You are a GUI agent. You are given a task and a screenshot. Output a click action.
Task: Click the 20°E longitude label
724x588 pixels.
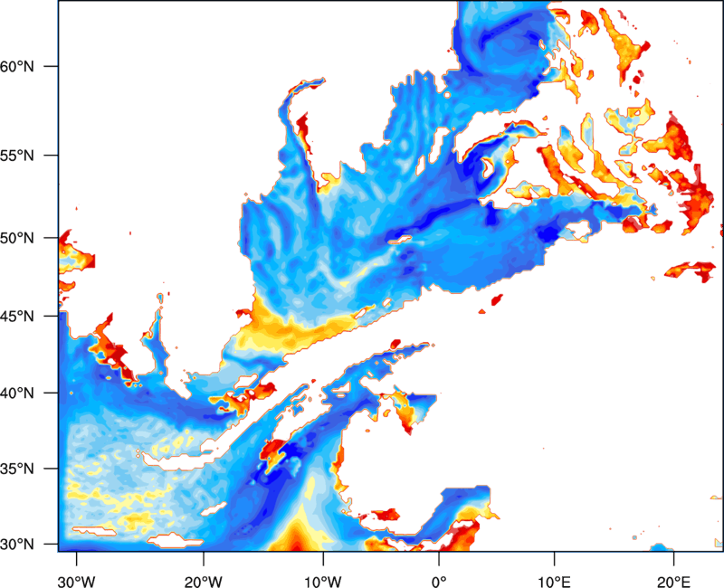click(x=673, y=582)
